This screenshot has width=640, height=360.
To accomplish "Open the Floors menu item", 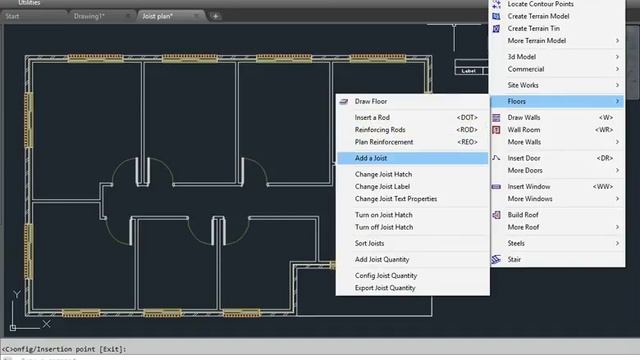I will pos(557,101).
